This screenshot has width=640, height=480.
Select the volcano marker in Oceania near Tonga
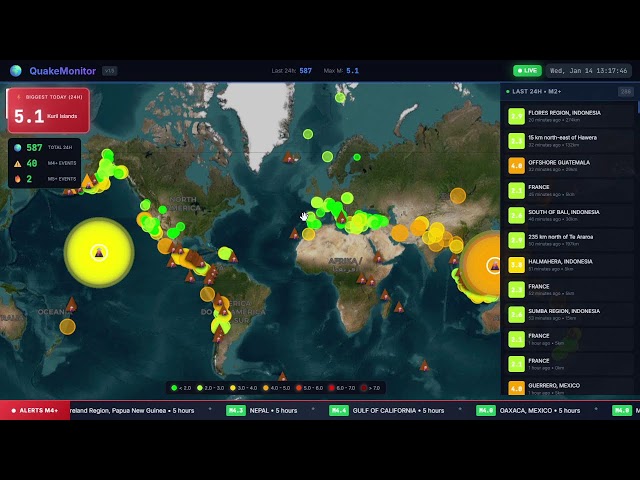(x=71, y=304)
